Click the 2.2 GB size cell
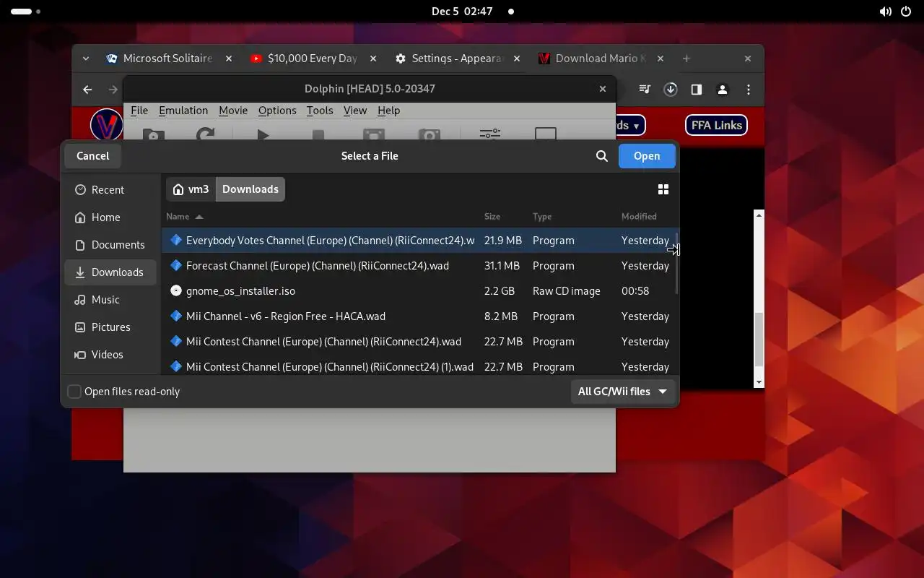Viewport: 924px width, 578px height. (500, 291)
